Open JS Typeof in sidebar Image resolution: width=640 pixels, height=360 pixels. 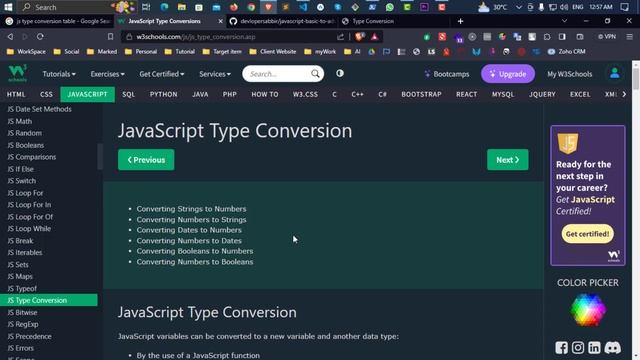(22, 289)
